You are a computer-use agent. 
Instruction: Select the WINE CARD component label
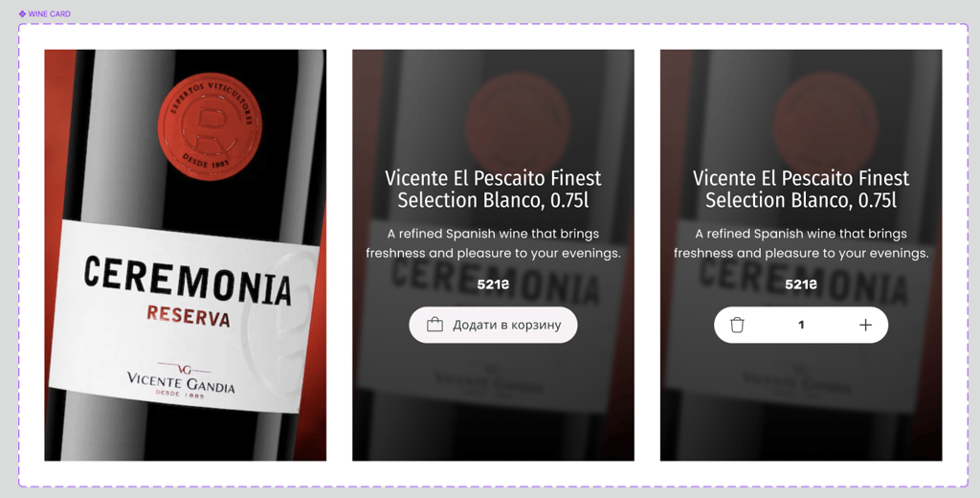[50, 13]
